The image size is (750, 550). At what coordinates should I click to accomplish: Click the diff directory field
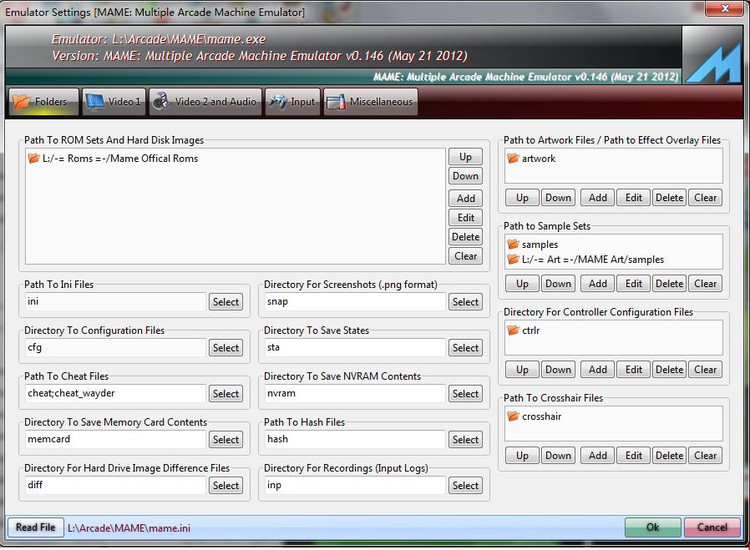click(x=115, y=485)
